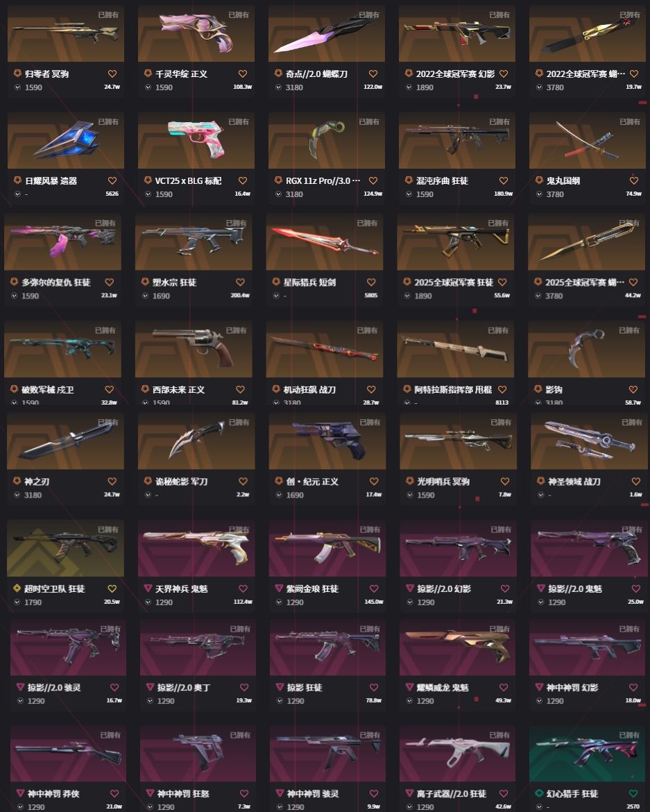Select the VCT25 x BLG 标配 pistol image
Screen dimensions: 650x812
pos(196,140)
